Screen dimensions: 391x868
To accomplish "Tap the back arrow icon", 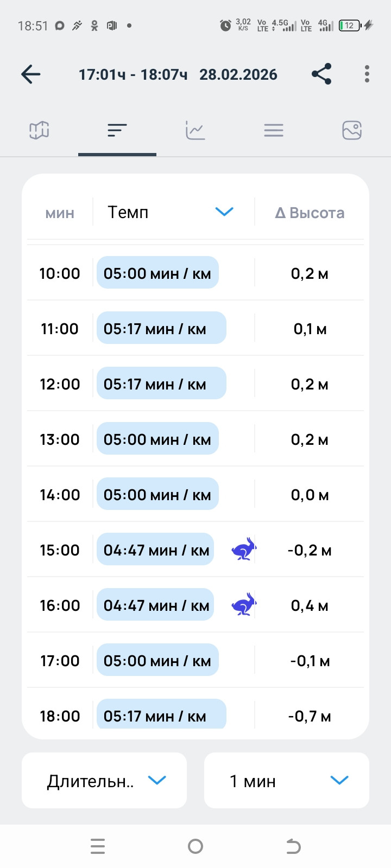I will click(x=31, y=74).
